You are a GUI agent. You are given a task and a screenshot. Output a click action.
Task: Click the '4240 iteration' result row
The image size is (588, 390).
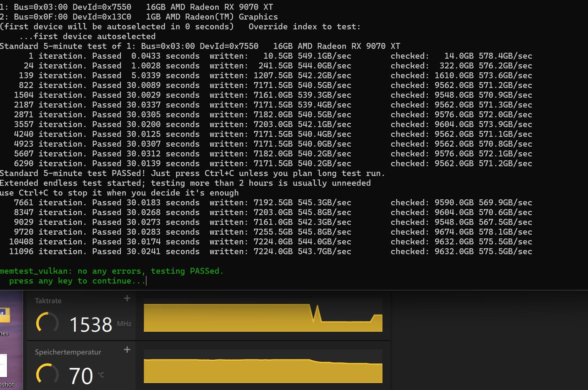point(273,134)
